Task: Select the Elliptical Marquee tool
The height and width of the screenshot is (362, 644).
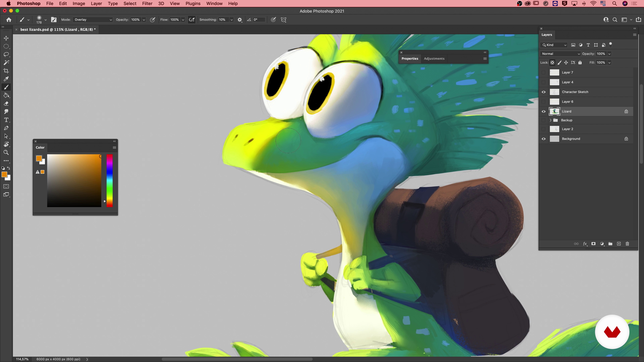Action: 6,46
